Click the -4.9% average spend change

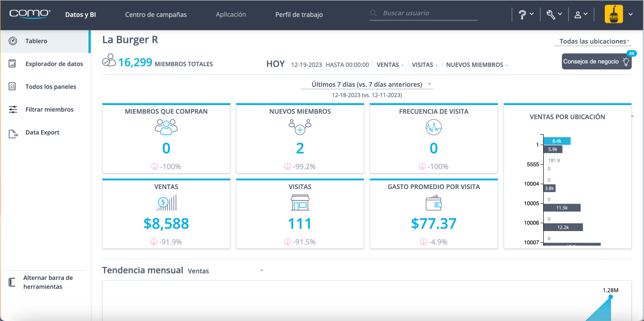pyautogui.click(x=433, y=242)
